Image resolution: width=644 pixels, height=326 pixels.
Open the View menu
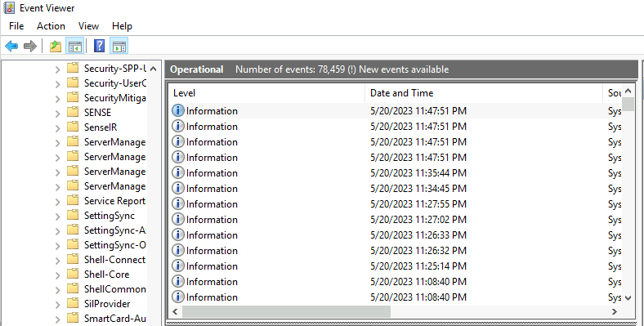(89, 26)
